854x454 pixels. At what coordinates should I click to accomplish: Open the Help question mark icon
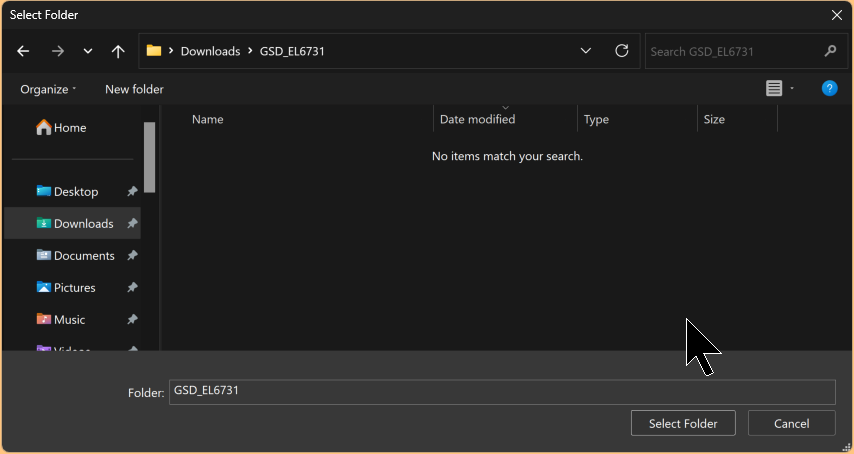829,89
